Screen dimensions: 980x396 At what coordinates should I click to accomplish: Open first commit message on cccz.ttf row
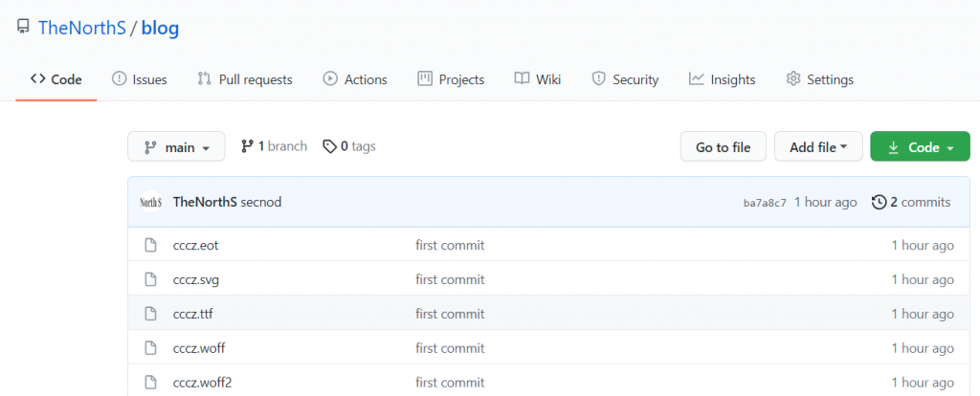point(450,314)
